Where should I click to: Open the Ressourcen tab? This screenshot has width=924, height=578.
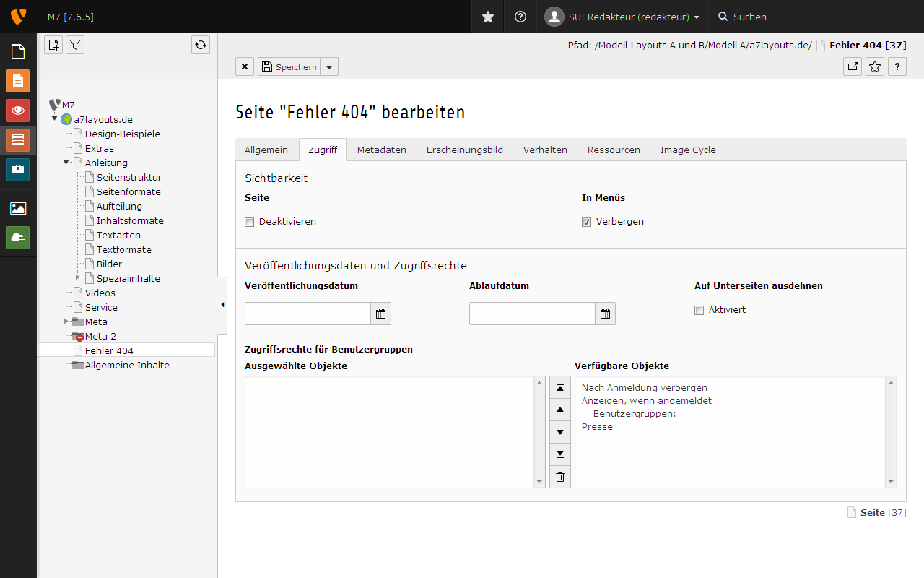[614, 150]
